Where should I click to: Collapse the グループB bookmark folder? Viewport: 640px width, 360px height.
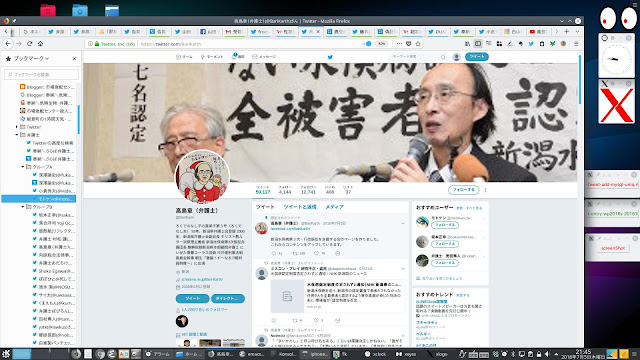tap(23, 207)
